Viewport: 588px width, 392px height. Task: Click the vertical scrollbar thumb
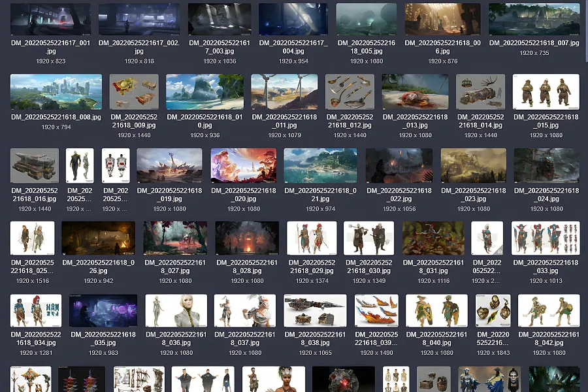[586, 30]
